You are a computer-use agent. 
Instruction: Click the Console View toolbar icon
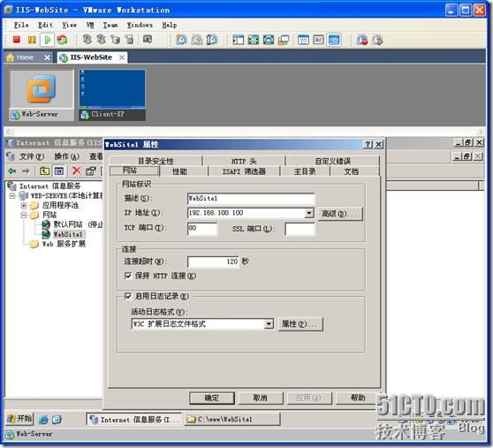pyautogui.click(x=334, y=40)
